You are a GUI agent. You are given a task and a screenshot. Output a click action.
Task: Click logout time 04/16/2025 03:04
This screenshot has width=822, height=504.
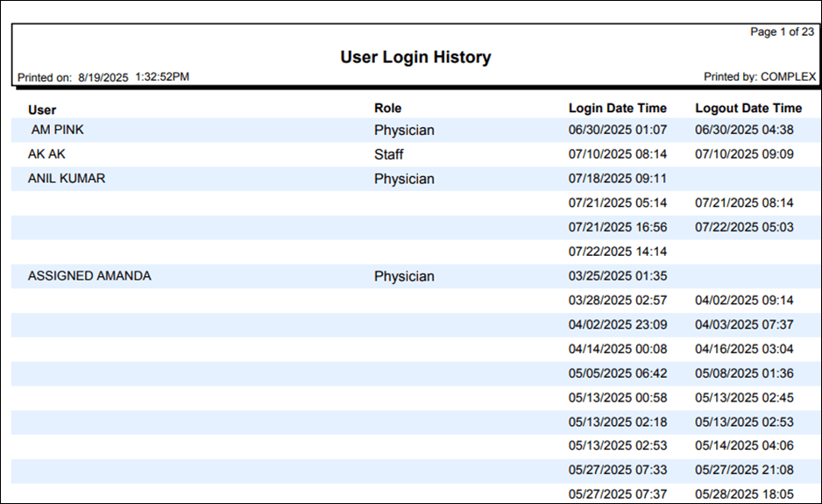tap(744, 349)
